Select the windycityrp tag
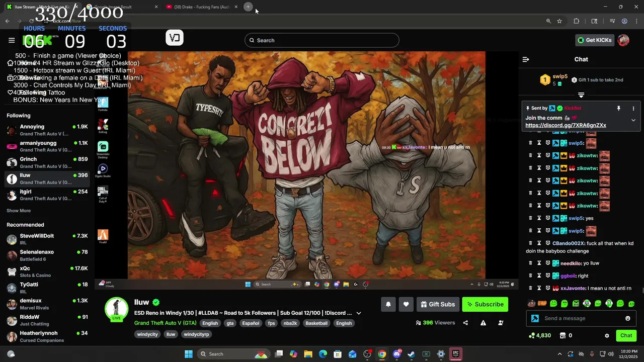This screenshot has width=644, height=362. click(x=196, y=334)
